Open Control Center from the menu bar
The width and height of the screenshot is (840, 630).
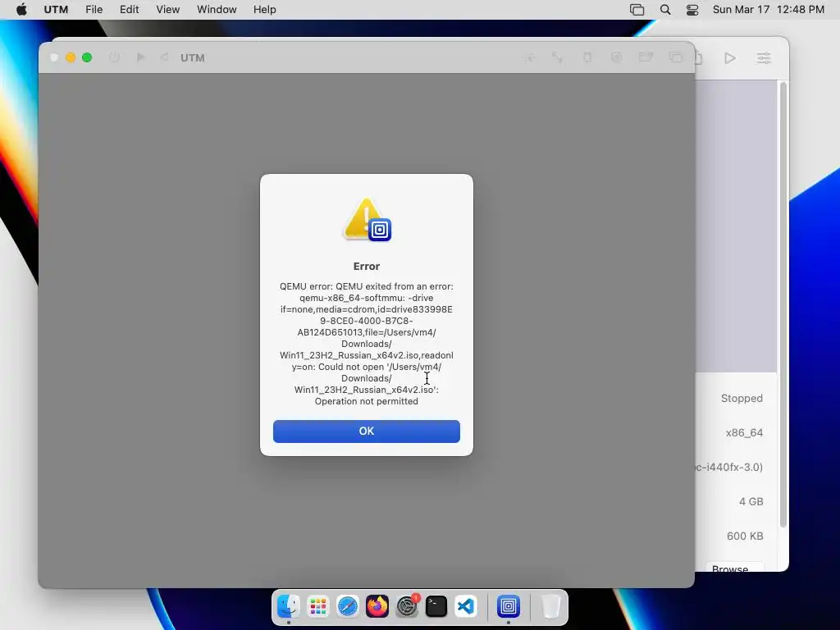[x=692, y=10]
